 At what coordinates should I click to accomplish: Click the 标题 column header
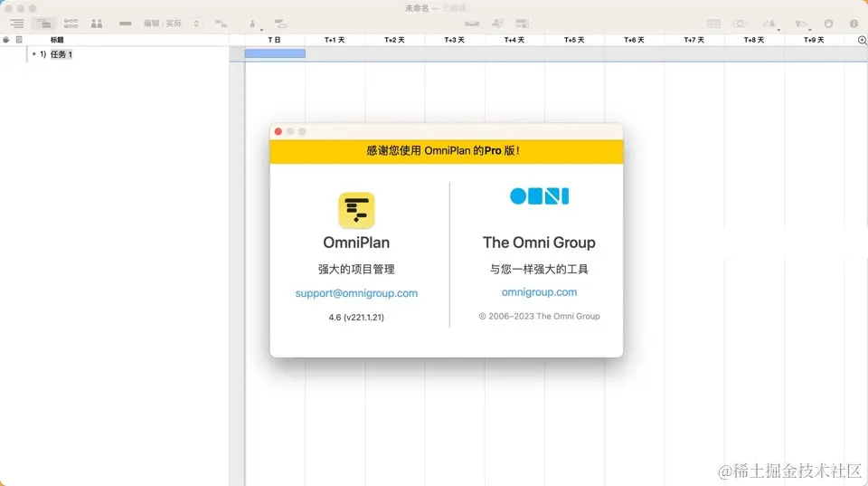pos(57,40)
